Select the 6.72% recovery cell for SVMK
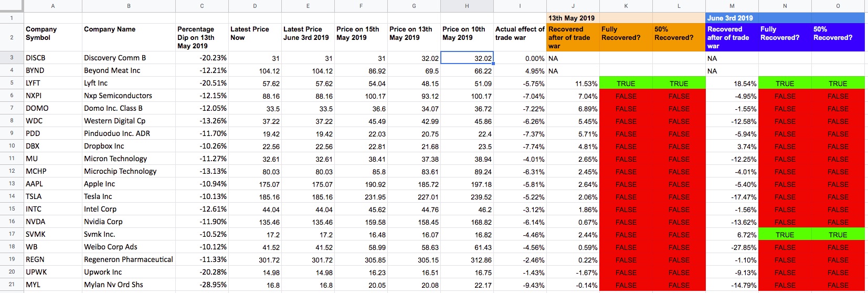Viewport: 868px width, 293px height. tap(732, 235)
